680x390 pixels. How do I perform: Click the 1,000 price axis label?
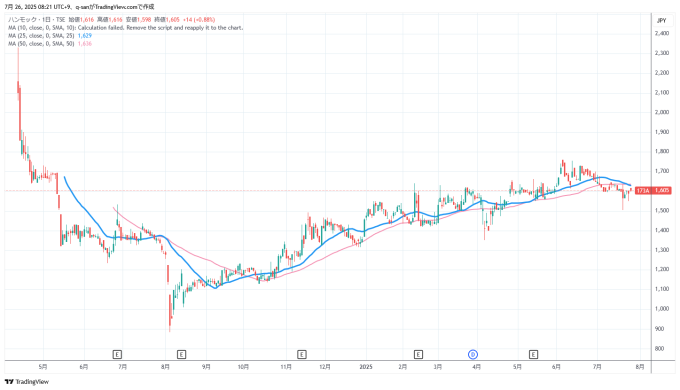tap(662, 309)
